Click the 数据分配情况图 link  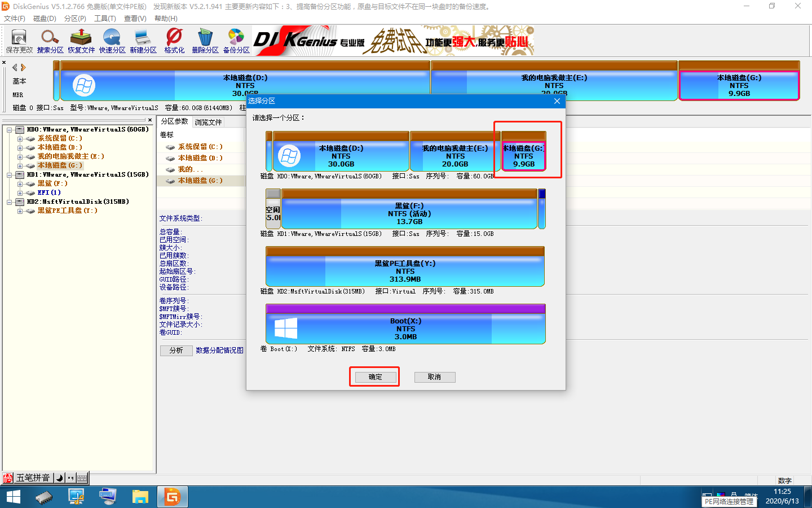(219, 351)
